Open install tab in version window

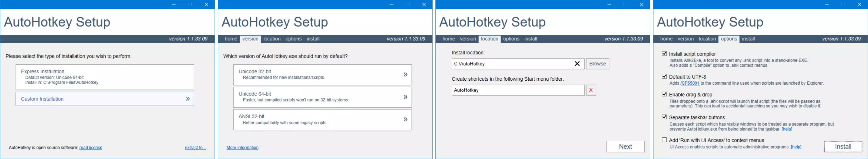pos(313,39)
